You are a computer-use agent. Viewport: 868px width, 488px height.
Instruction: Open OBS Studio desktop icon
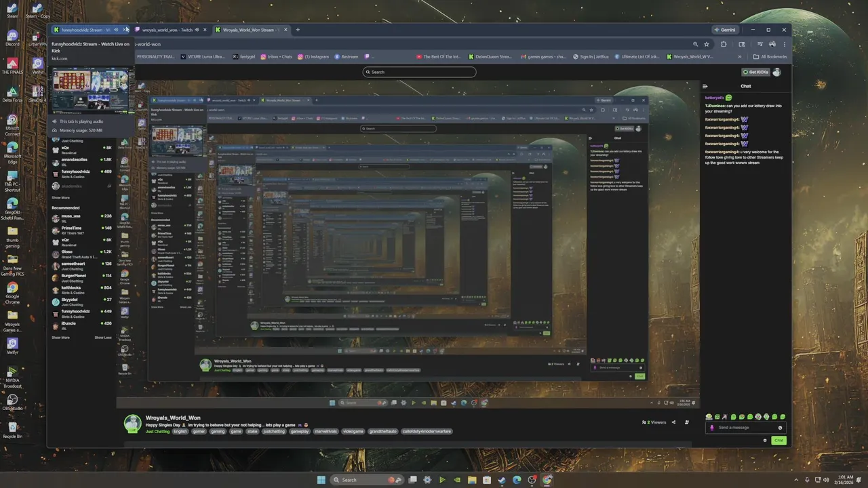tap(12, 403)
